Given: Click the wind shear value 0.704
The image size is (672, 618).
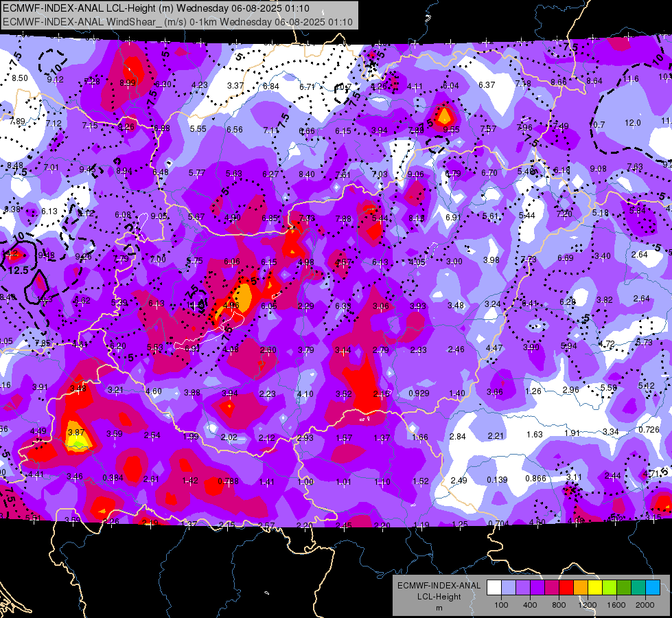Looking at the screenshot, I should [x=498, y=523].
